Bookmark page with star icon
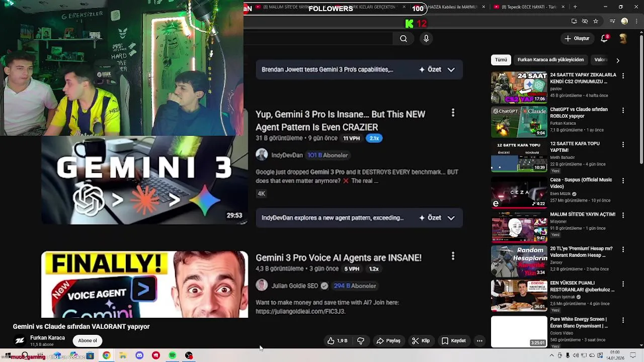The height and width of the screenshot is (362, 644). (x=596, y=21)
